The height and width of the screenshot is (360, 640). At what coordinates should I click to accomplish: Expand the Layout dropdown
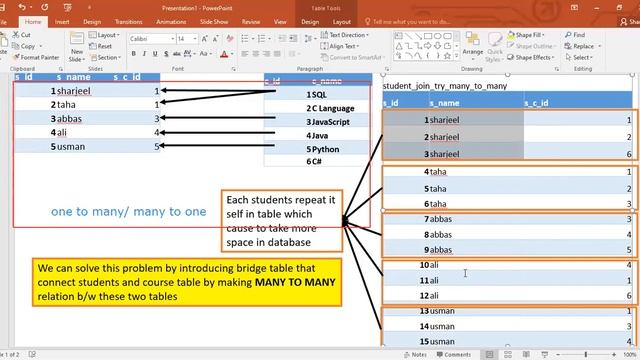tap(104, 35)
